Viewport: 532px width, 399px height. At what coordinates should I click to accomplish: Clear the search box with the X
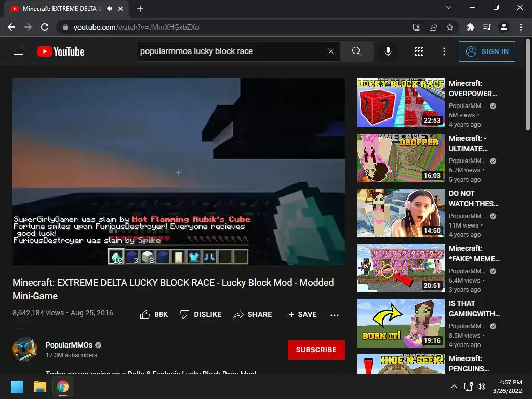point(331,51)
